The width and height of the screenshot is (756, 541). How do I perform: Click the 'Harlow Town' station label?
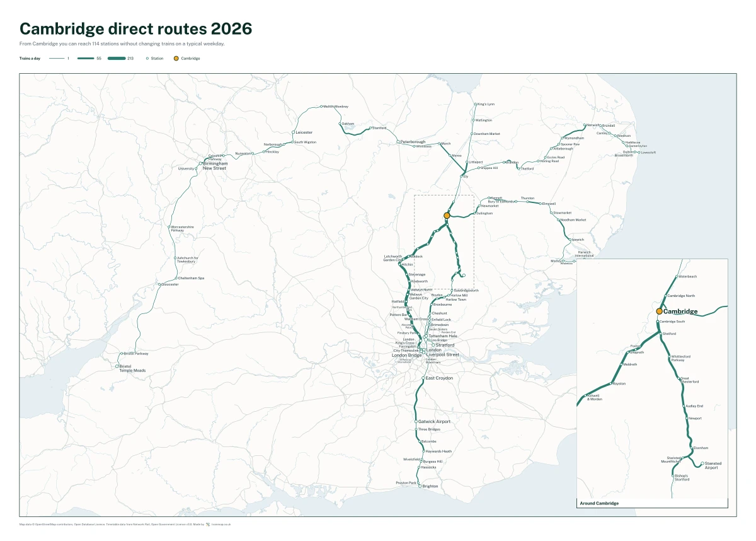[456, 300]
